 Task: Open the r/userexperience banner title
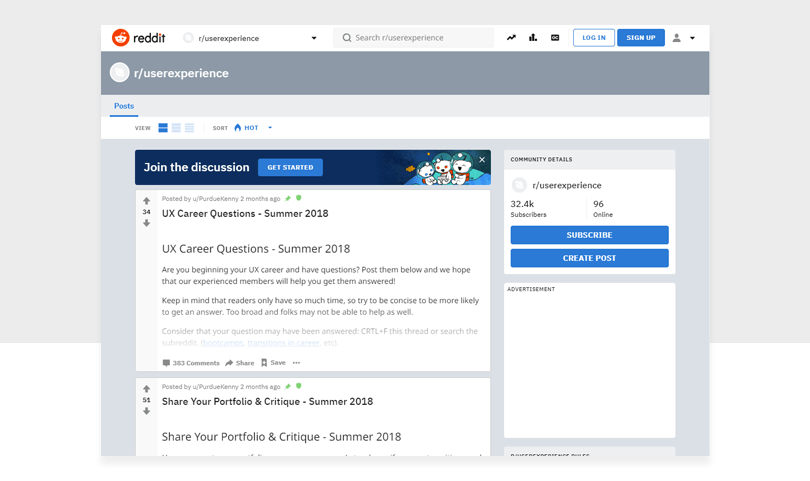(181, 73)
